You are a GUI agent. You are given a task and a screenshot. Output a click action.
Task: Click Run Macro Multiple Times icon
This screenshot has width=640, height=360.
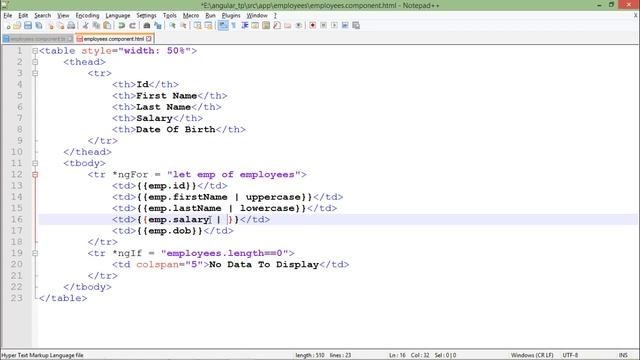tap(345, 26)
